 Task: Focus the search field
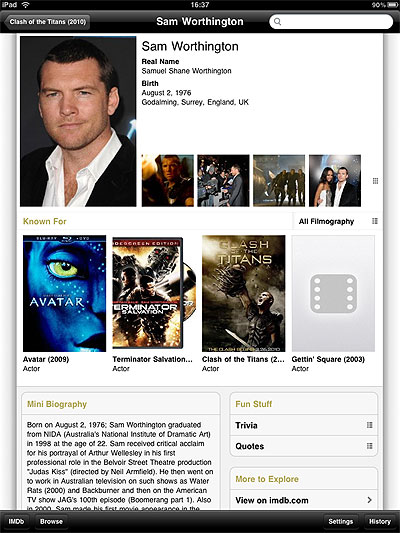pyautogui.click(x=331, y=22)
